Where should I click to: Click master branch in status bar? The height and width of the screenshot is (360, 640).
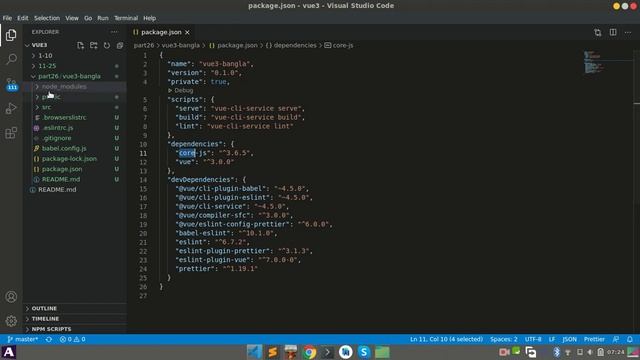[x=23, y=339]
